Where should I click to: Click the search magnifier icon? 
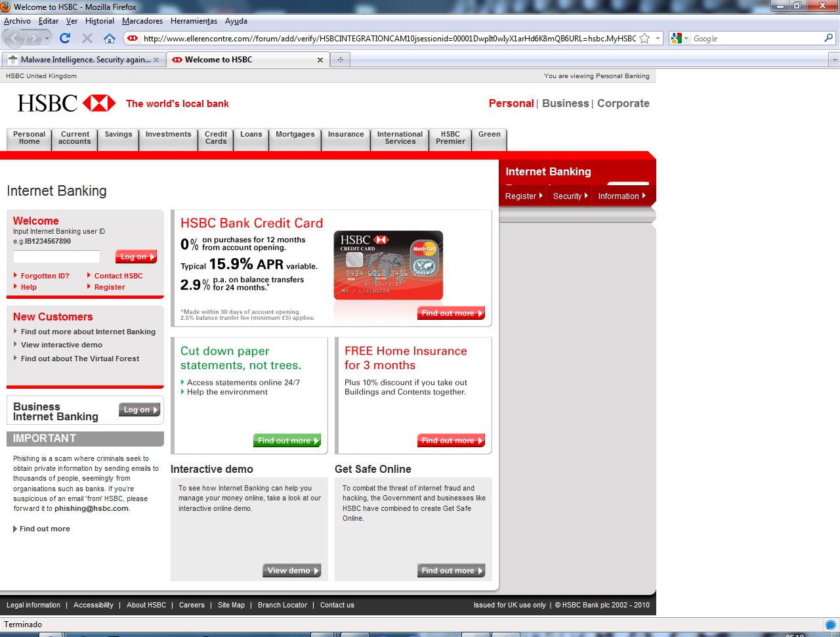click(828, 38)
